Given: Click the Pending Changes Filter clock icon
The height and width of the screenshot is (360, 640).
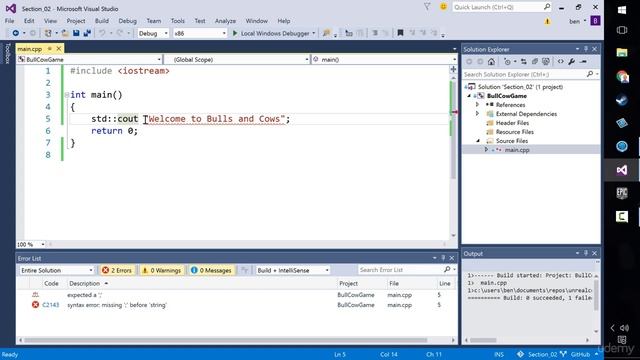Looking at the screenshot, I should [507, 62].
